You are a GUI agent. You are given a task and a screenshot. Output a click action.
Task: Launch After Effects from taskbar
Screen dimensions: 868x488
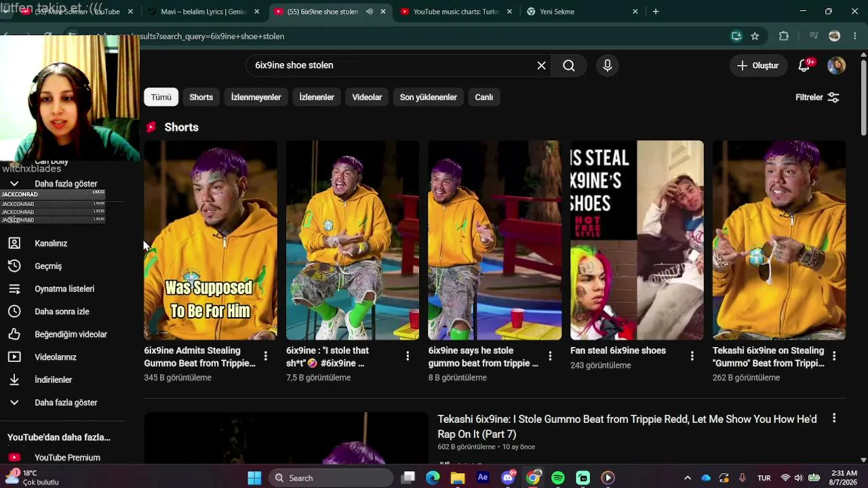(483, 478)
